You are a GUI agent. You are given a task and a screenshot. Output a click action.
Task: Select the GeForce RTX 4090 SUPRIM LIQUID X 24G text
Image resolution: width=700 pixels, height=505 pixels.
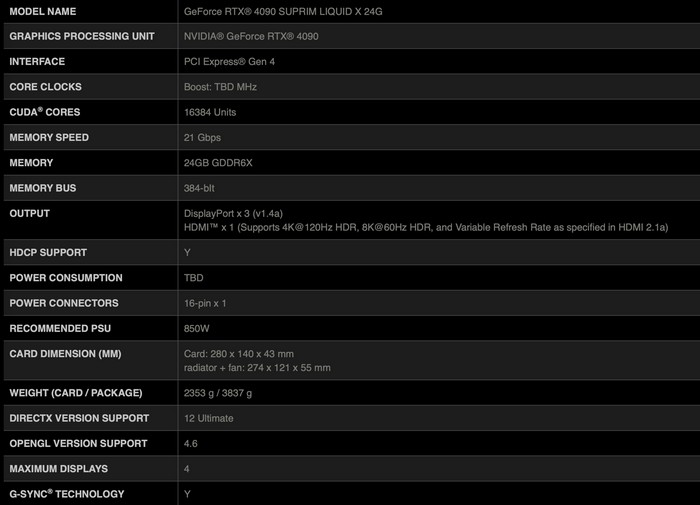(284, 11)
